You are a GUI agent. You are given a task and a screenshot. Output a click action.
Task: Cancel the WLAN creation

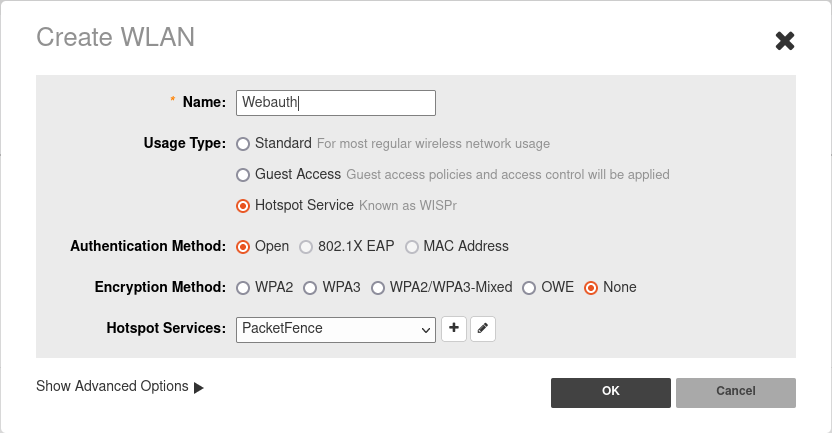coord(735,392)
